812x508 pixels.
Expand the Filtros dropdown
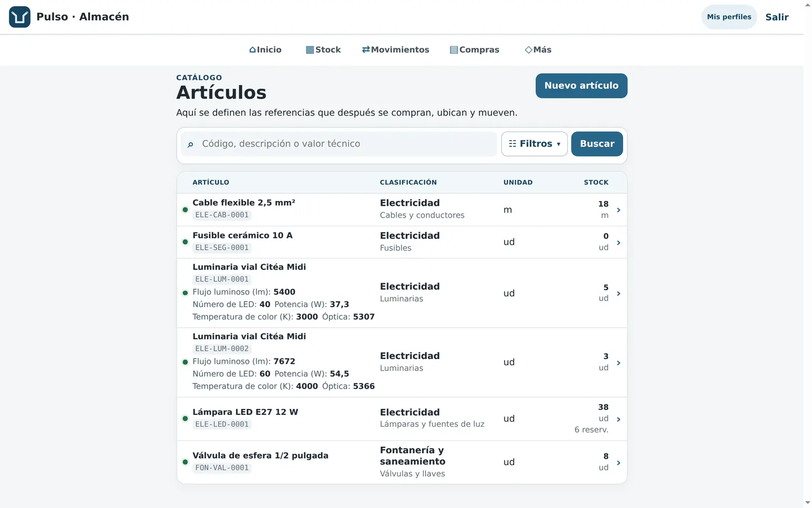pos(534,144)
